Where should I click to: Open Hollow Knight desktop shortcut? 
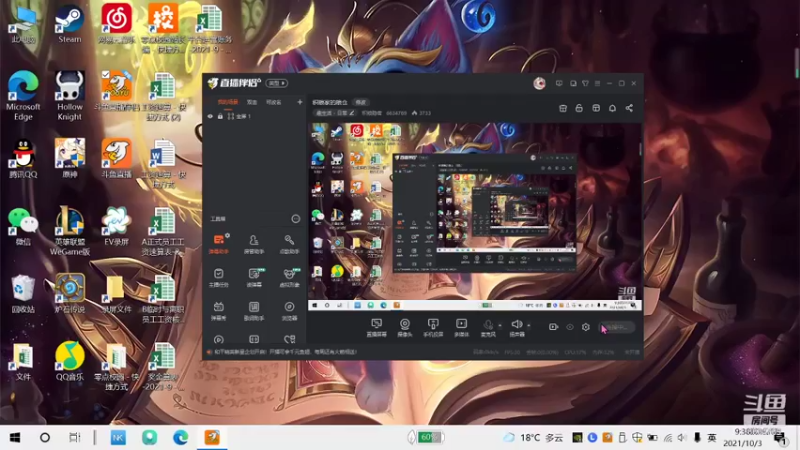69,96
